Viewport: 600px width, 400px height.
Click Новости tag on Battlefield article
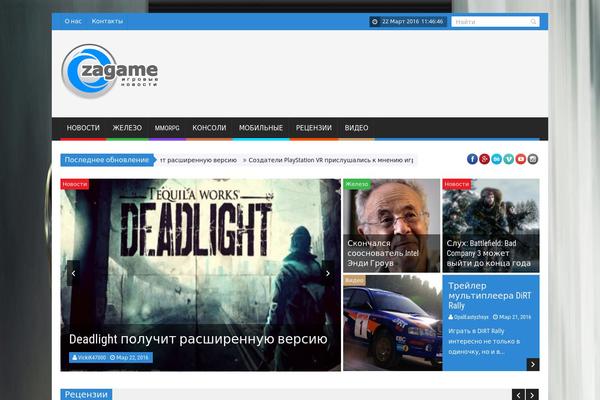(x=457, y=184)
